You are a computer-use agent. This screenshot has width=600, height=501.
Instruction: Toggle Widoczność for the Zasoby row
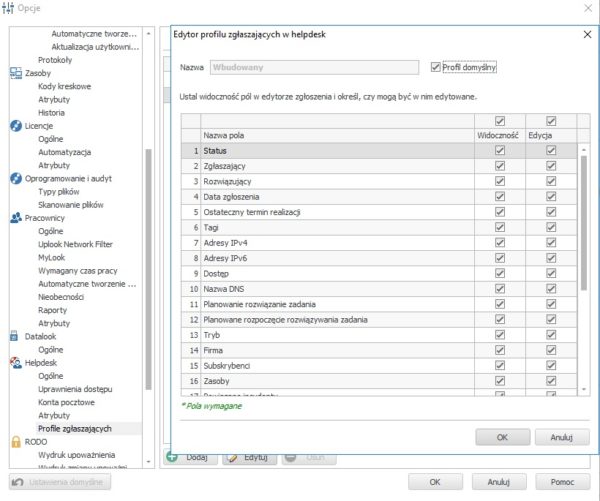click(x=500, y=381)
